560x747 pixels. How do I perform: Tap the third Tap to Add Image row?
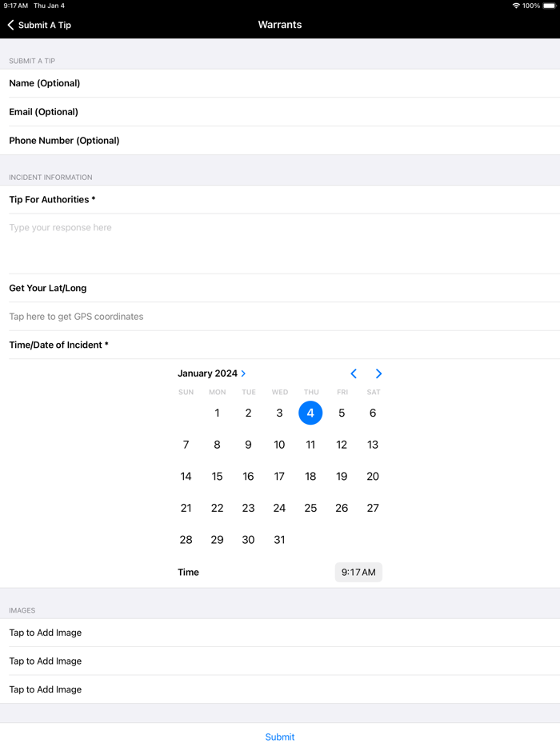pos(280,689)
